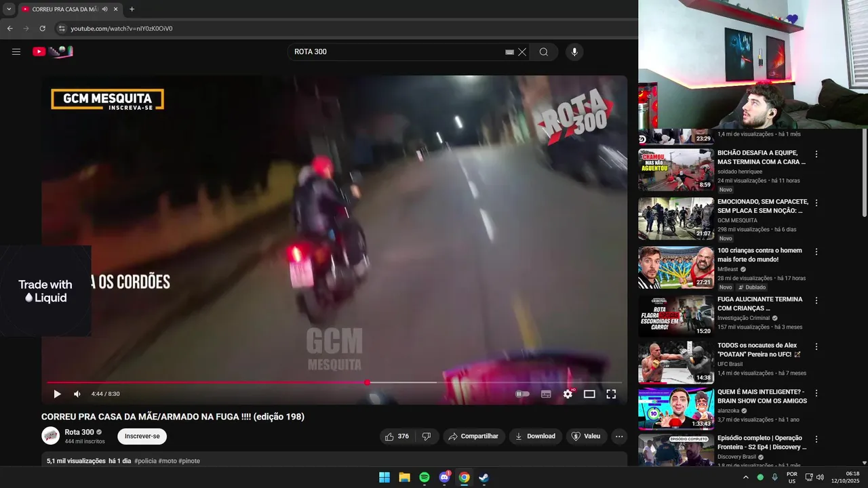This screenshot has height=488, width=868.
Task: Open options menu for Episódio completo video
Action: 816,439
